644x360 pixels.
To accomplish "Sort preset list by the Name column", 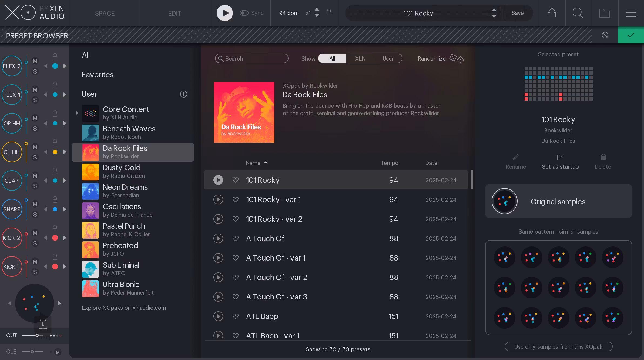I will point(253,163).
